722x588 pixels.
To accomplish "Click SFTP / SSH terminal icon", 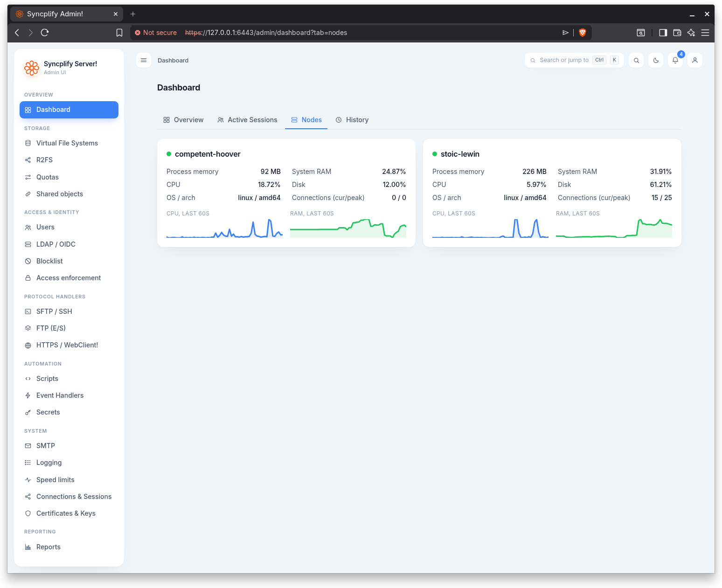I will pyautogui.click(x=28, y=311).
